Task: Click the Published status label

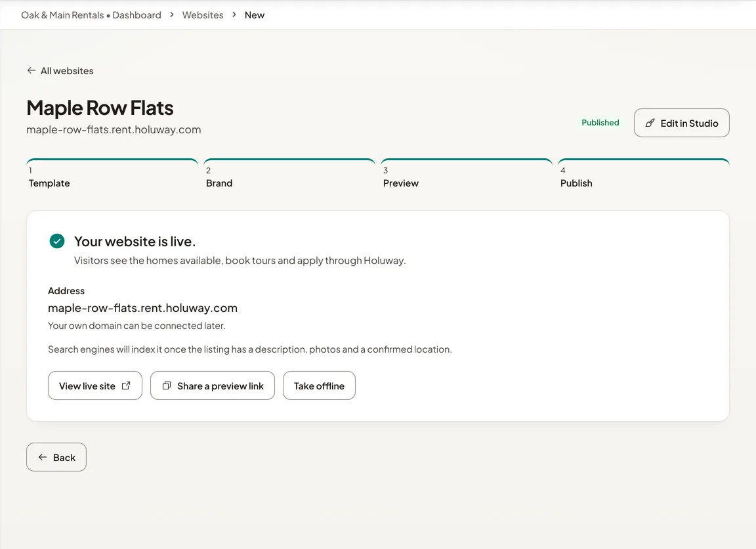Action: (x=600, y=123)
